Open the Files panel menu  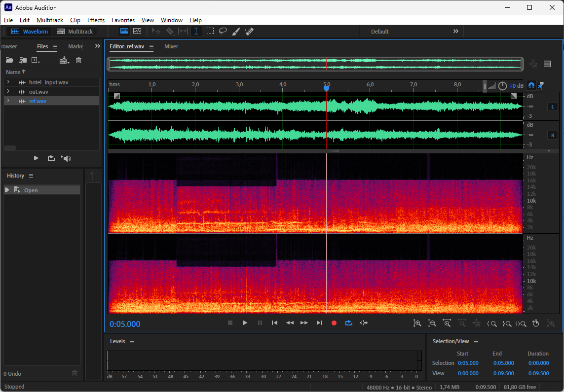pos(55,46)
